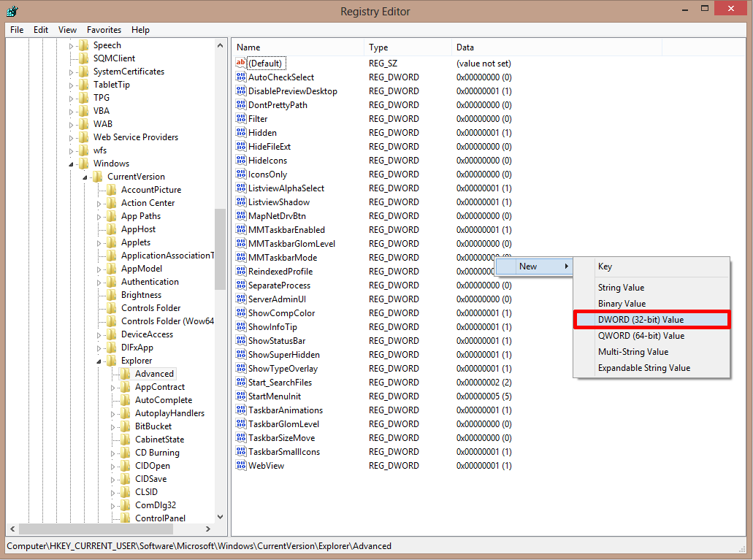
Task: Click the ControlPanel folder icon
Action: point(126,518)
